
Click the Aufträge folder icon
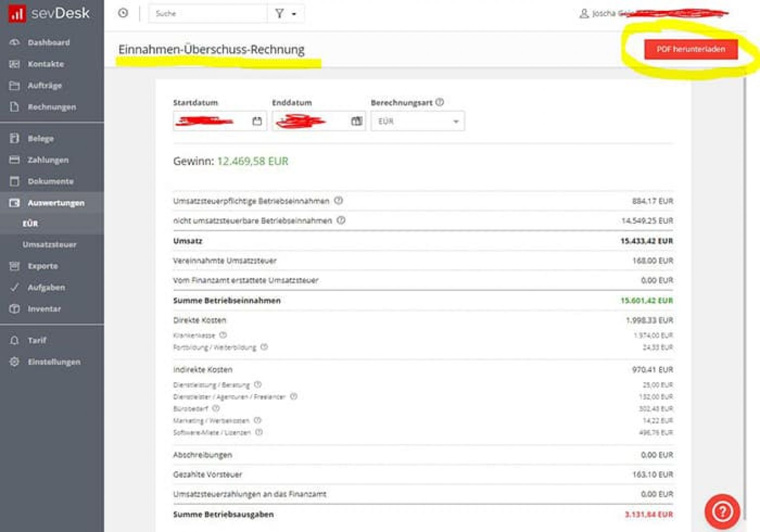pos(14,86)
